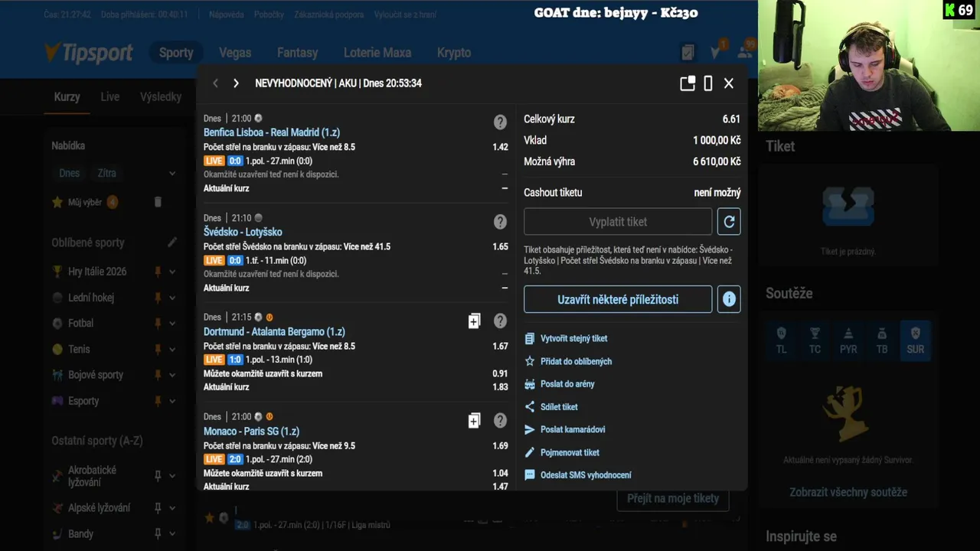Viewport: 980px width, 551px height.
Task: Go to next ticket arrow
Action: point(236,83)
